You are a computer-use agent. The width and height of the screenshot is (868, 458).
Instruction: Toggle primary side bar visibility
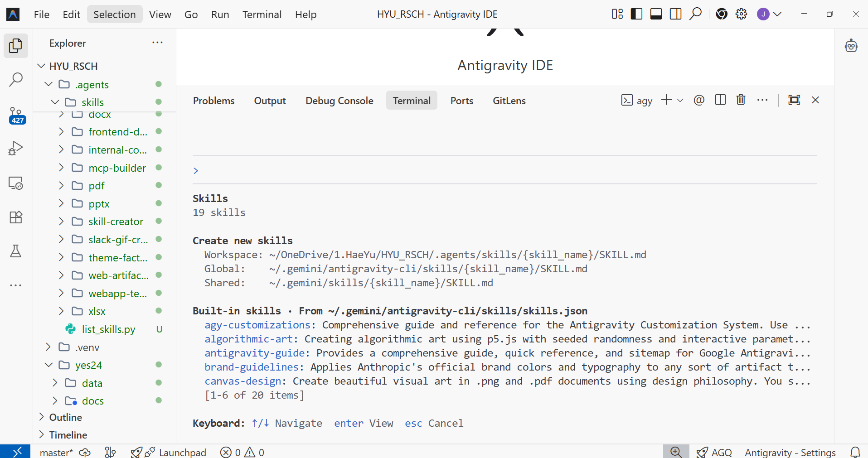(x=637, y=14)
